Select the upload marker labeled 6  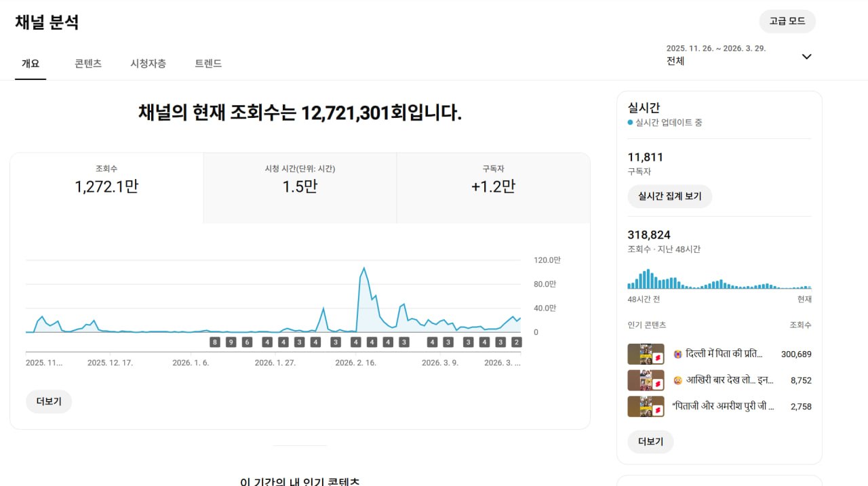[247, 342]
